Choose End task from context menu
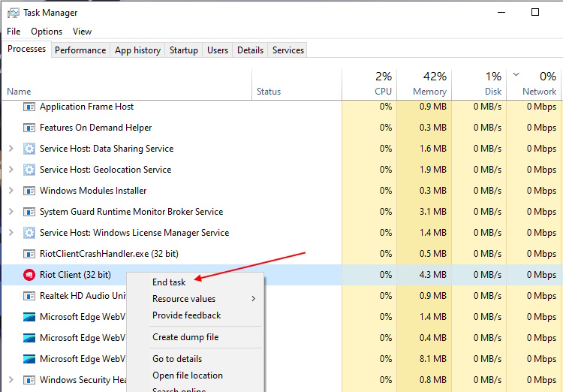Image resolution: width=563 pixels, height=392 pixels. pyautogui.click(x=169, y=282)
